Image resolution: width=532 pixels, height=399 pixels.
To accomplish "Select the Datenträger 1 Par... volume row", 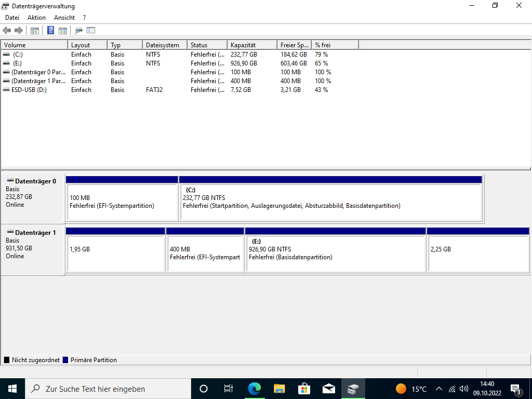I will (38, 81).
